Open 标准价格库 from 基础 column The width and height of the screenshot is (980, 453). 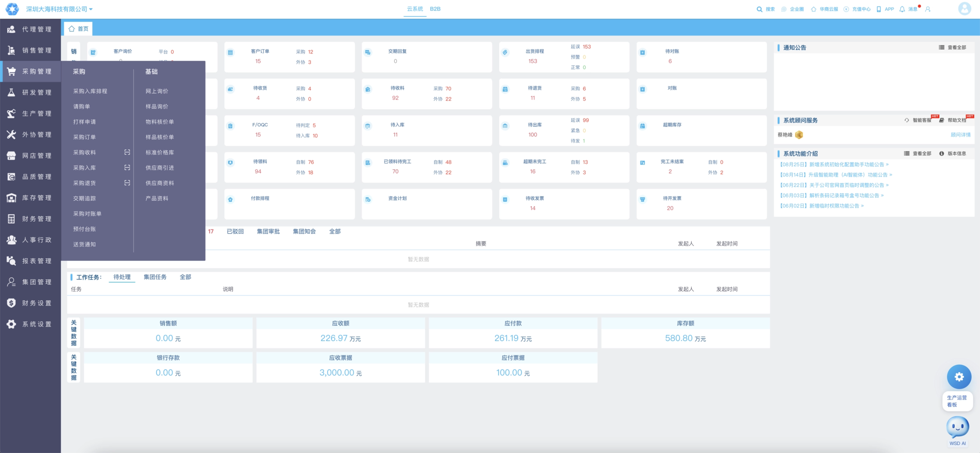coord(160,152)
